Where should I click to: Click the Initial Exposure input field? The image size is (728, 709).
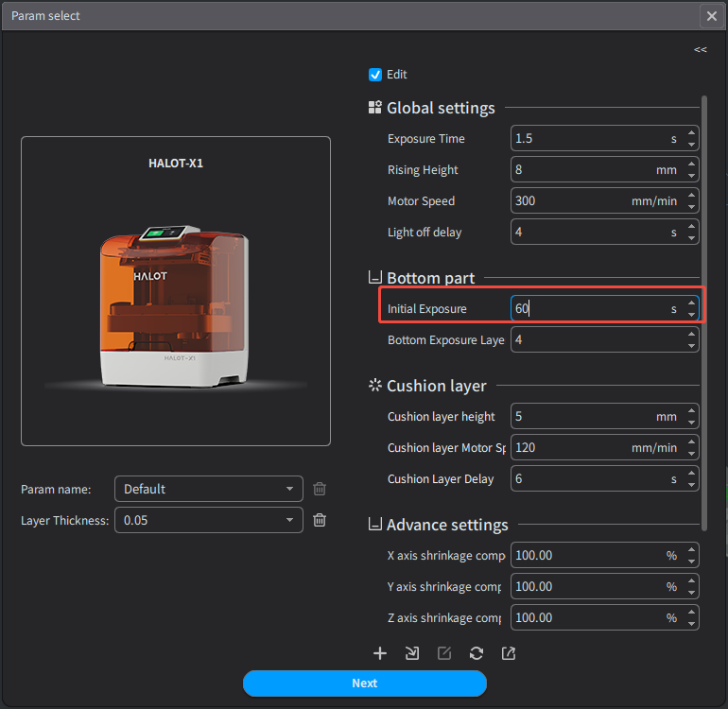click(586, 309)
